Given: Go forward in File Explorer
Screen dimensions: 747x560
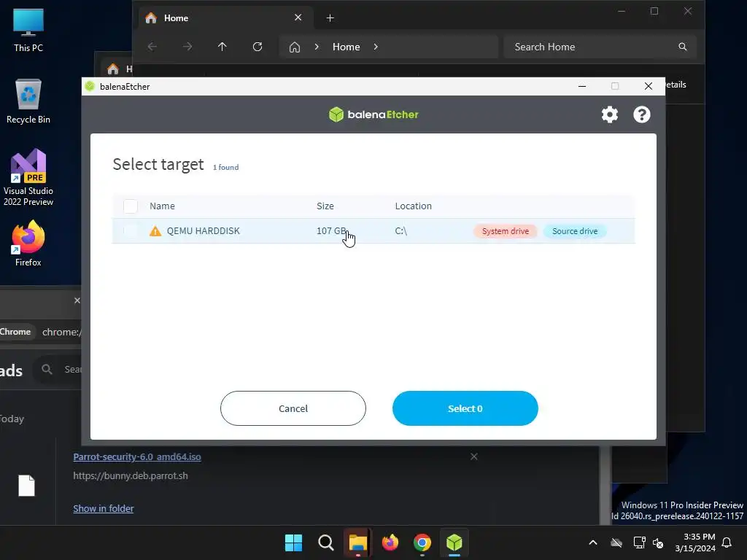Looking at the screenshot, I should coord(187,47).
